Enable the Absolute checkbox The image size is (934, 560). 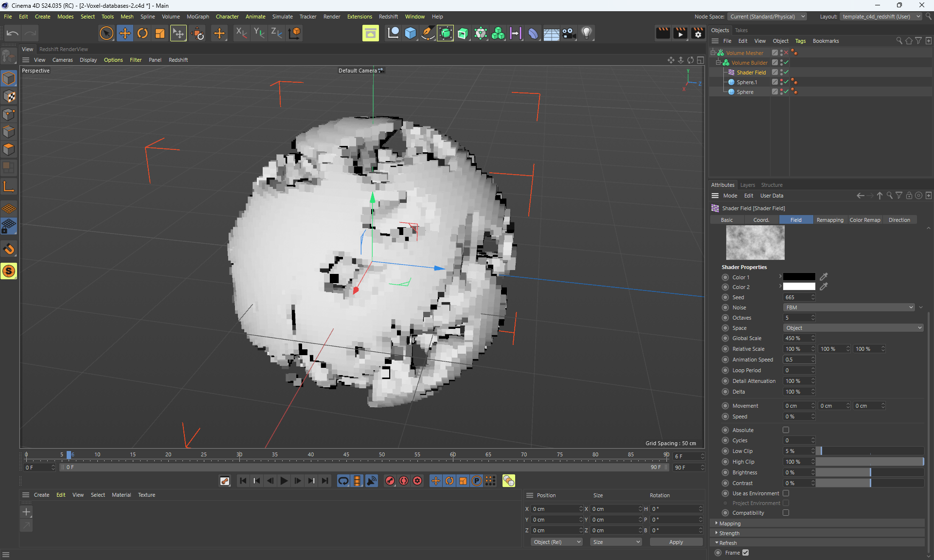pos(786,430)
